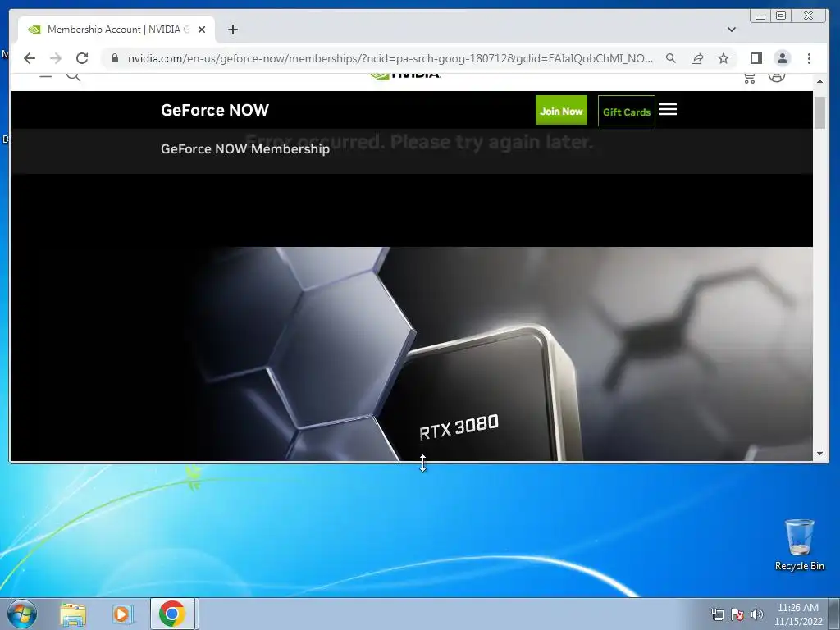This screenshot has height=630, width=840.
Task: Open Chrome profile avatar menu
Action: pyautogui.click(x=782, y=58)
